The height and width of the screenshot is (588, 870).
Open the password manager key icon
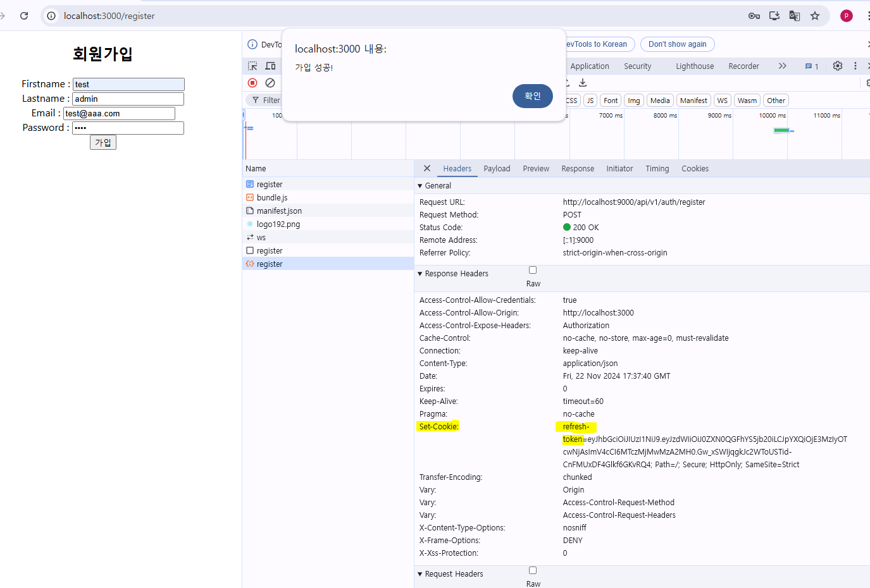click(754, 16)
